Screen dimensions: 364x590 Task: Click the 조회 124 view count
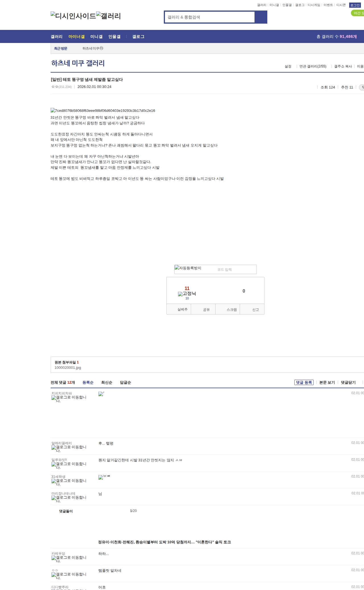[328, 87]
